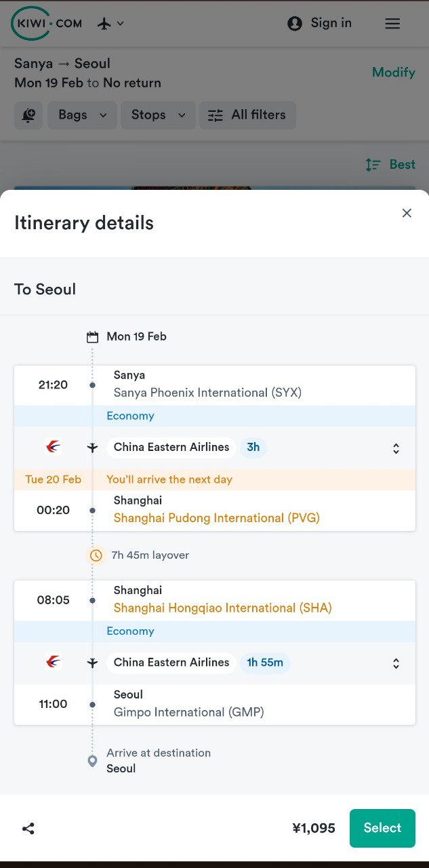This screenshot has width=429, height=868.
Task: Click China Eastern logo on first flight
Action: pyautogui.click(x=53, y=447)
